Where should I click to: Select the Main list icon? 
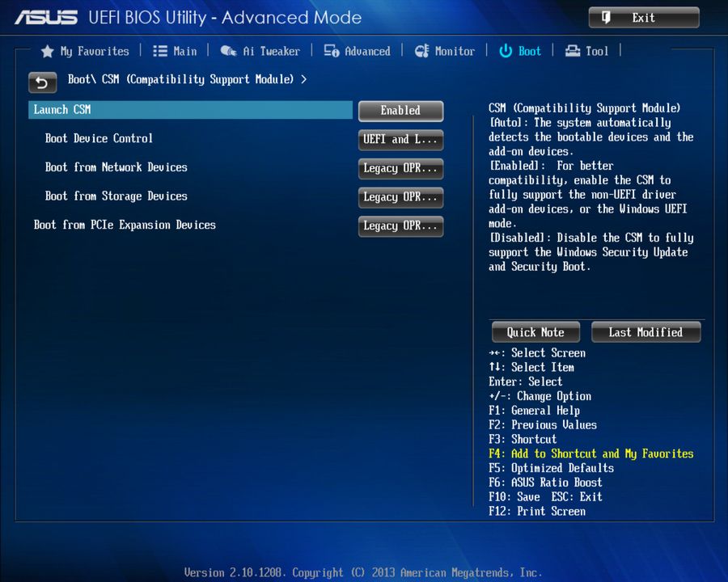(x=160, y=51)
